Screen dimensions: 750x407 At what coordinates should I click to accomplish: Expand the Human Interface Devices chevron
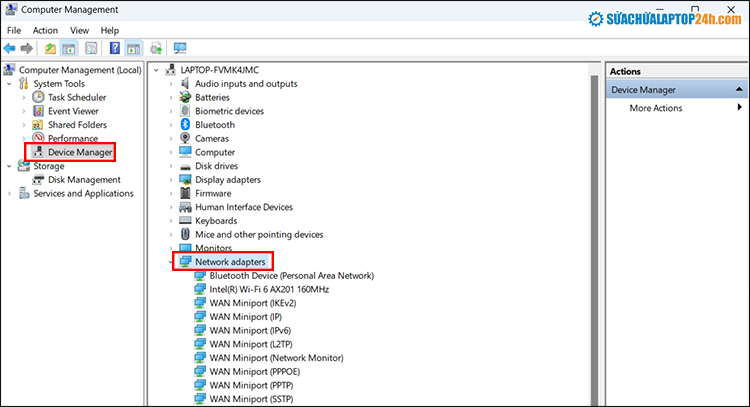point(171,207)
